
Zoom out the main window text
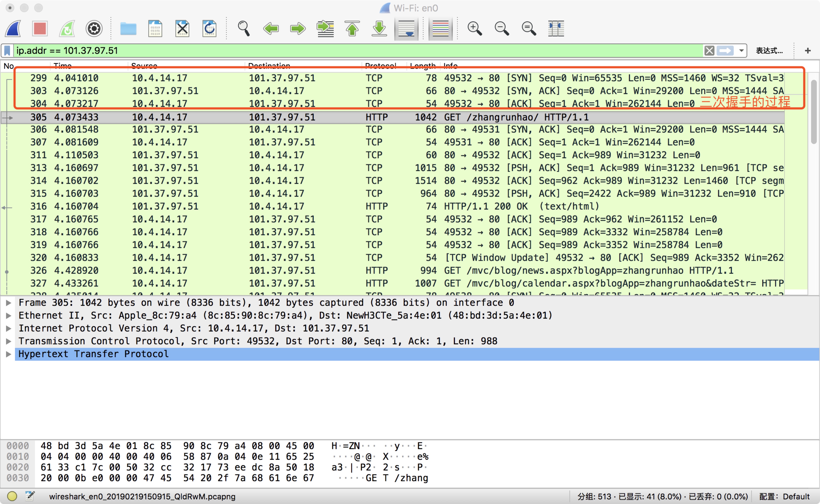click(502, 28)
